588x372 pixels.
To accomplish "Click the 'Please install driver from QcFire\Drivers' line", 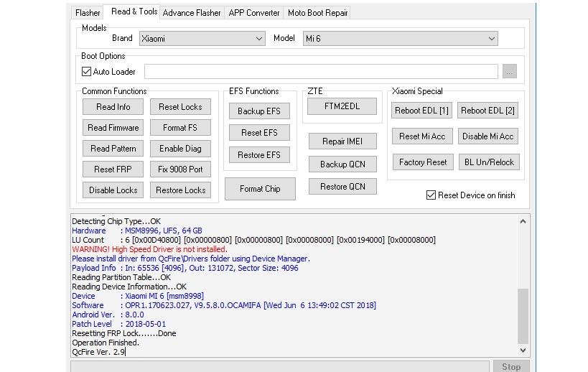I will 191,259.
